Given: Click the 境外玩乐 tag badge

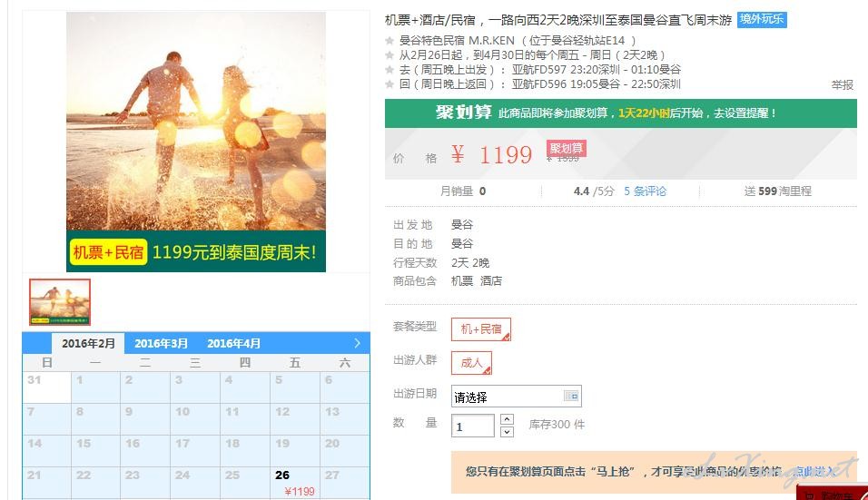Looking at the screenshot, I should coord(762,19).
